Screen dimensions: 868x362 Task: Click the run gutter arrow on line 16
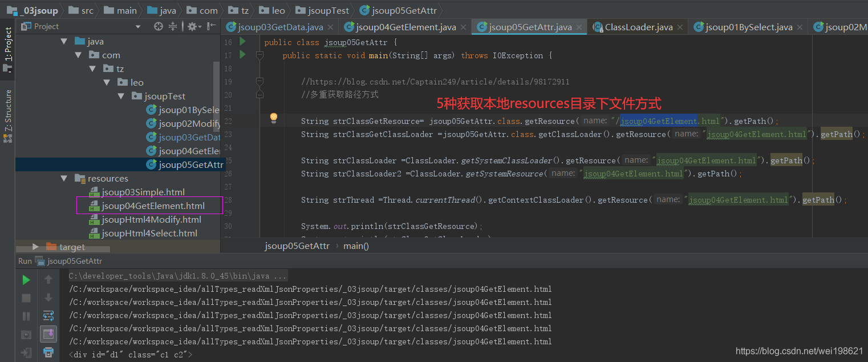(x=243, y=42)
